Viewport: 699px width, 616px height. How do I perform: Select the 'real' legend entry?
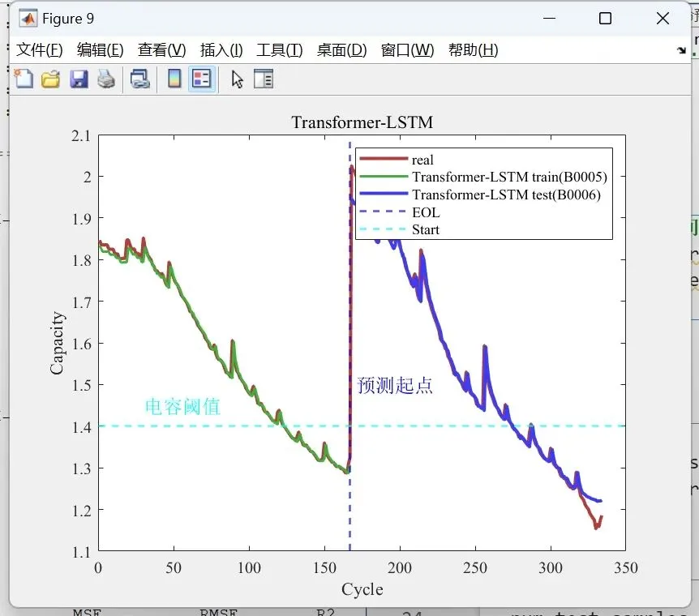422,160
